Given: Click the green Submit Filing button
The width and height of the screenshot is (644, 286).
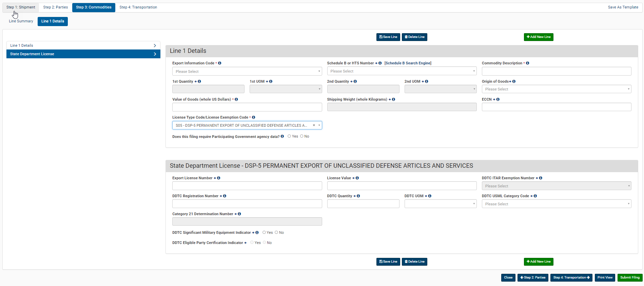Looking at the screenshot, I should pos(630,278).
